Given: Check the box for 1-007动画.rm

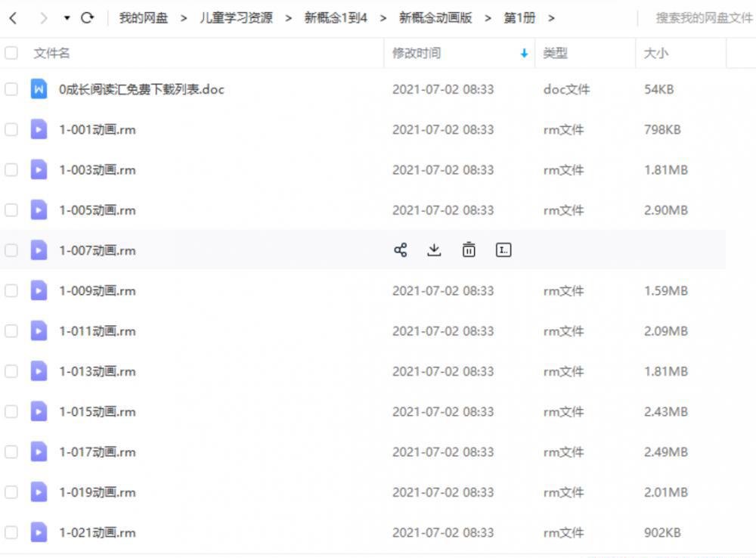Looking at the screenshot, I should click(x=11, y=250).
